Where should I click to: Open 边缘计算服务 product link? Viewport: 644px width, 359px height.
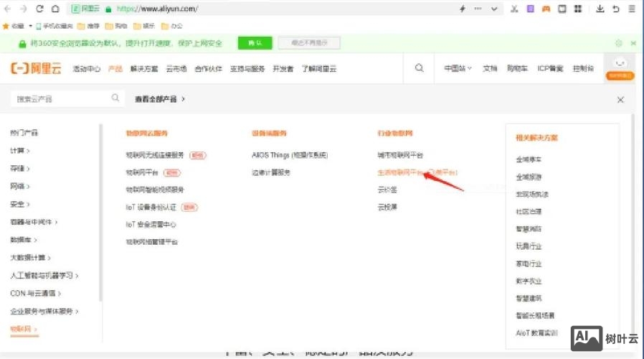pyautogui.click(x=271, y=173)
